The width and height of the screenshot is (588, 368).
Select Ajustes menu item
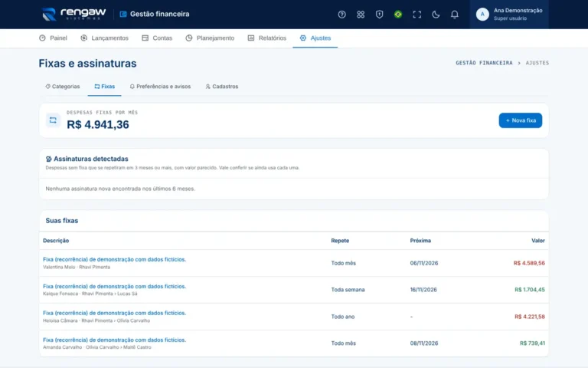point(315,38)
